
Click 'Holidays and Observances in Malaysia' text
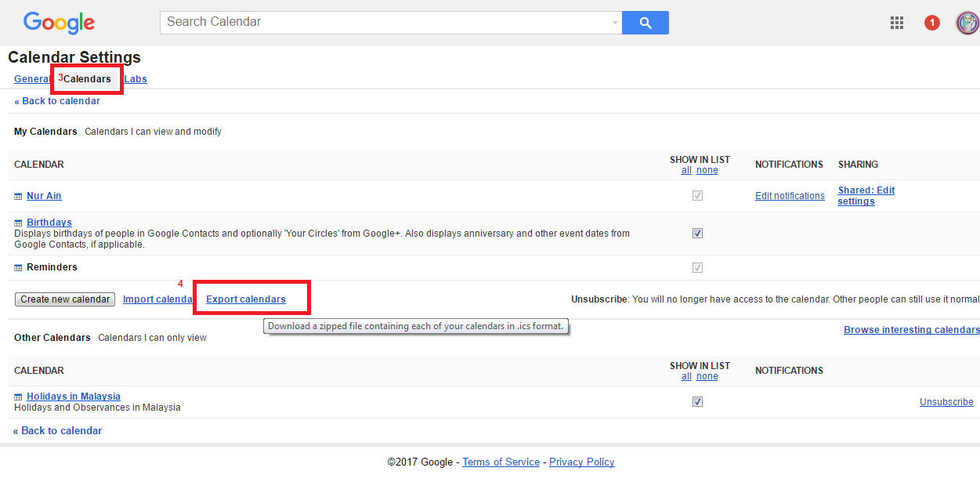click(97, 408)
